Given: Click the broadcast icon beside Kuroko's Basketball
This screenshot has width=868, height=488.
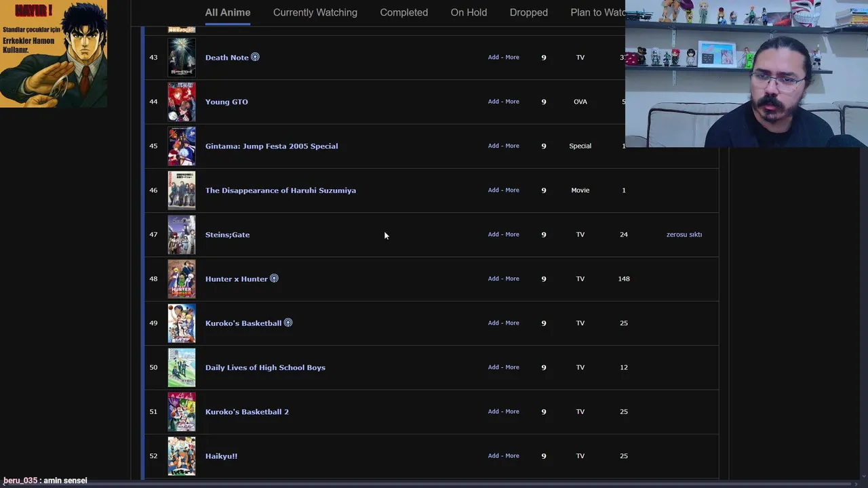Looking at the screenshot, I should (288, 323).
